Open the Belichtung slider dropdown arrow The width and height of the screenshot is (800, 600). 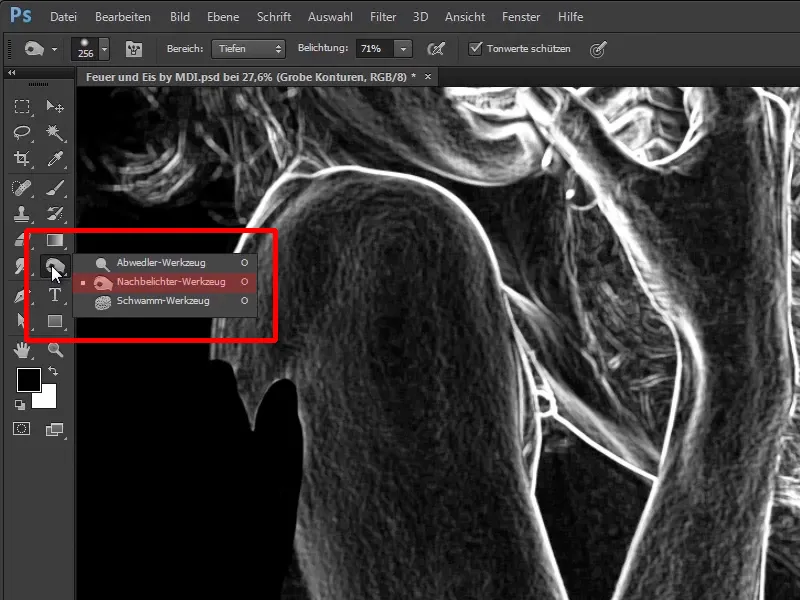pyautogui.click(x=403, y=49)
